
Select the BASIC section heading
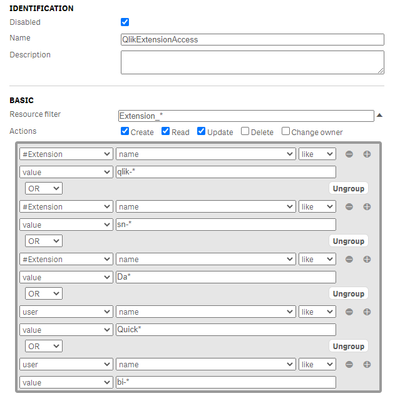(x=21, y=100)
